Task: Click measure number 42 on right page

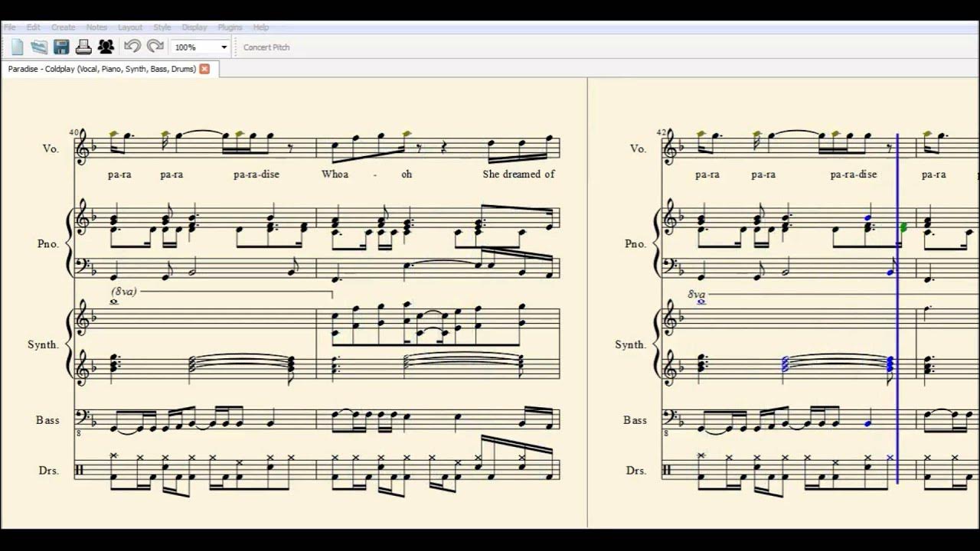Action: 661,132
